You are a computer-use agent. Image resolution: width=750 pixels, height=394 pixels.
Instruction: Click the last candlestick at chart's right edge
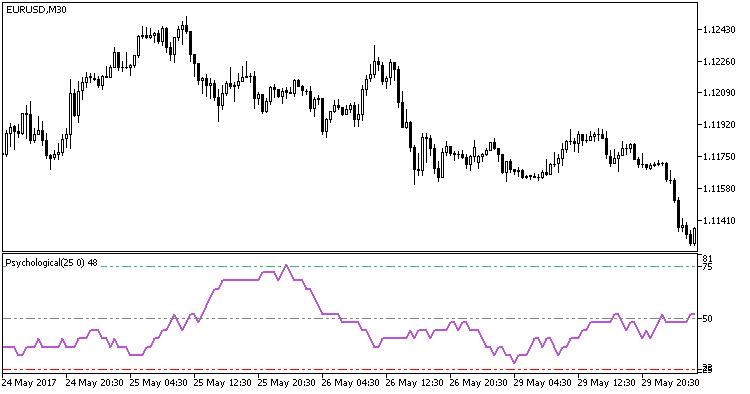pyautogui.click(x=694, y=236)
